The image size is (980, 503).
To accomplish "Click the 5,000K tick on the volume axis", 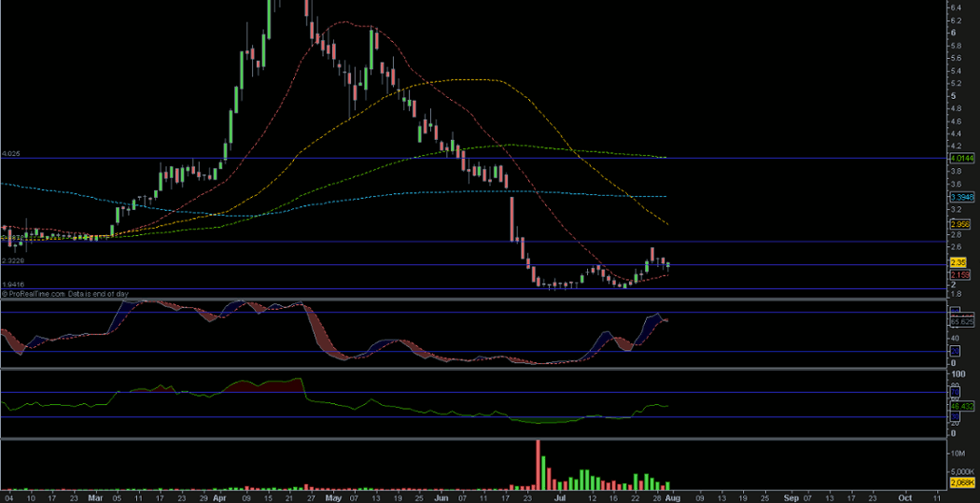I will tap(962, 471).
